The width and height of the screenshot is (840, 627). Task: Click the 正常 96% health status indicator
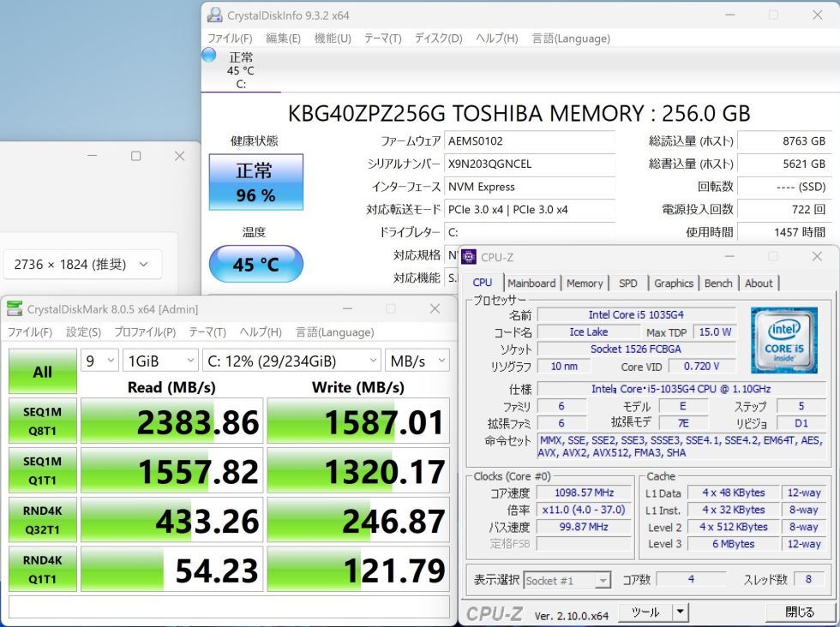click(x=255, y=182)
